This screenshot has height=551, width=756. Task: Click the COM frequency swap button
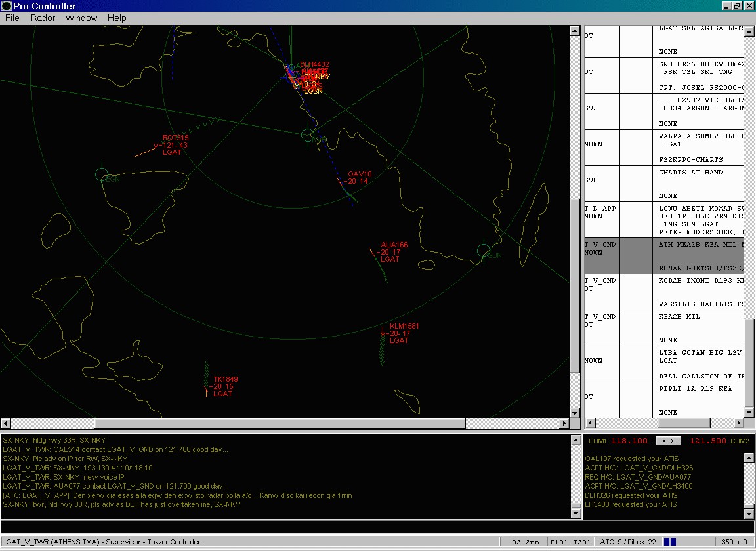pyautogui.click(x=668, y=441)
